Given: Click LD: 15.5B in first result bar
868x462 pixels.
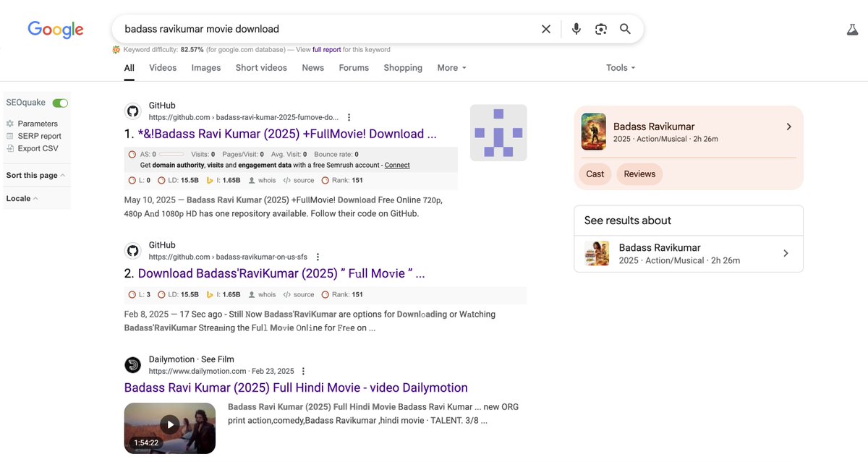Looking at the screenshot, I should [178, 181].
